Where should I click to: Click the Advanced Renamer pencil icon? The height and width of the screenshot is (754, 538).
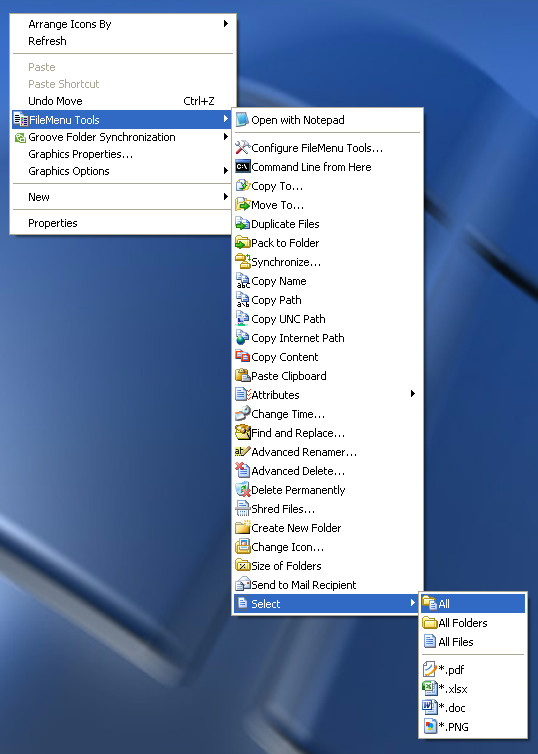coord(242,452)
